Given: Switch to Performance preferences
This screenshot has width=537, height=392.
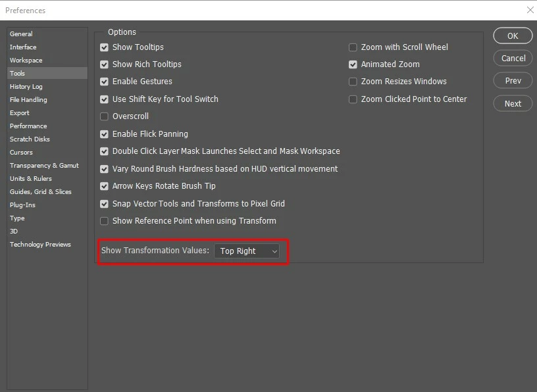Looking at the screenshot, I should (x=47, y=126).
